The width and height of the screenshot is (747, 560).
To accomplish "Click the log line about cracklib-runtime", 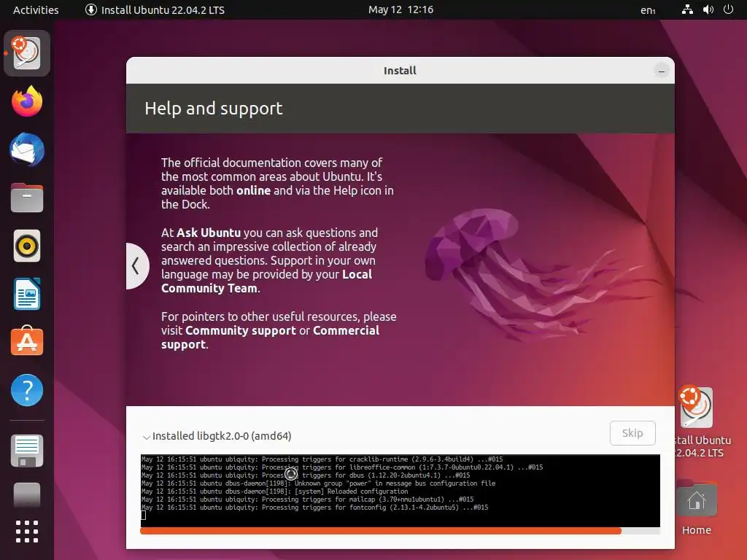I will (322, 459).
